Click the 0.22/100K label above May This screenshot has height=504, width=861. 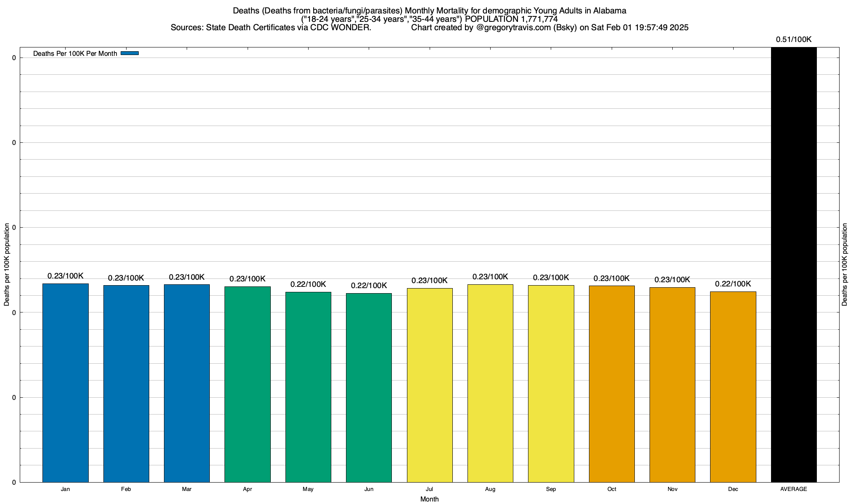(308, 284)
